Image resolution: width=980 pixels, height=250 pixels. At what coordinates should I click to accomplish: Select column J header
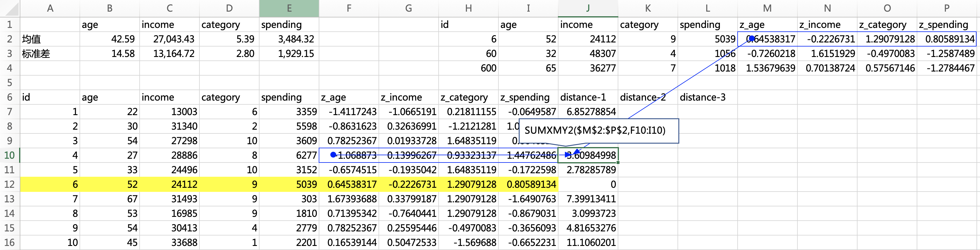point(588,8)
